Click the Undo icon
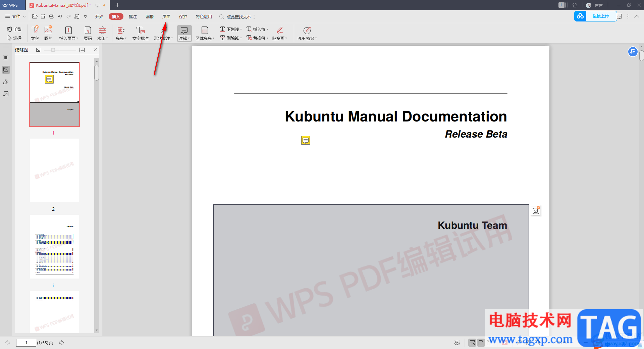This screenshot has height=349, width=644. point(60,16)
